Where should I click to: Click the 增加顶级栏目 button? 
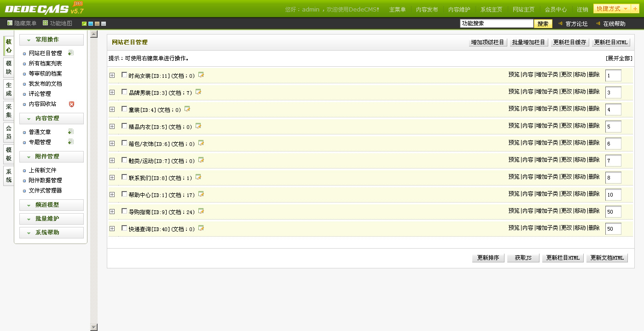(x=488, y=42)
